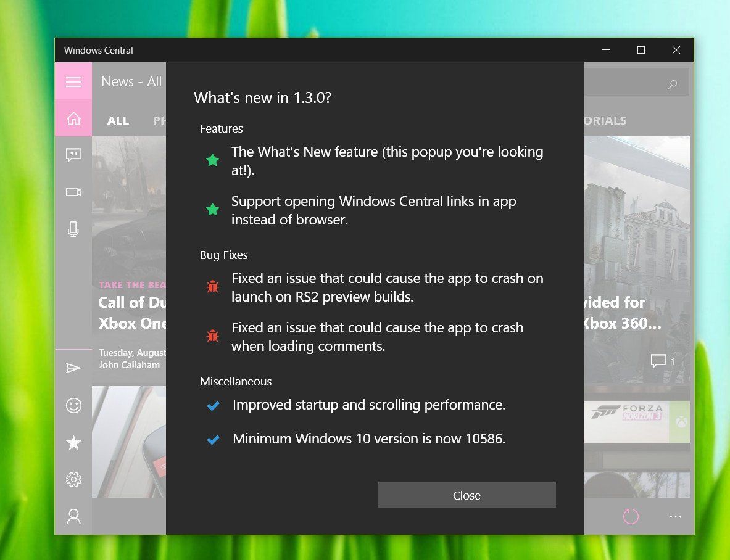Open the settings gear in sidebar

tap(73, 479)
